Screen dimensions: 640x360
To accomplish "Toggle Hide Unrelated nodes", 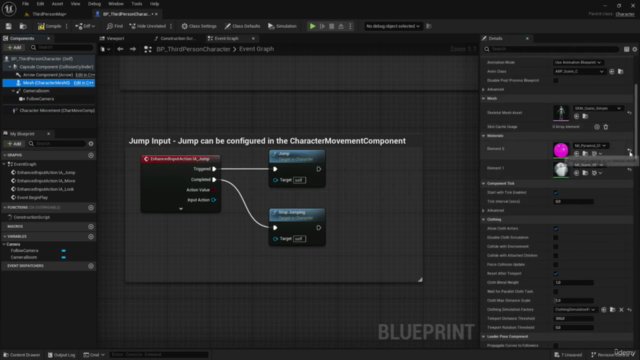I will (148, 26).
